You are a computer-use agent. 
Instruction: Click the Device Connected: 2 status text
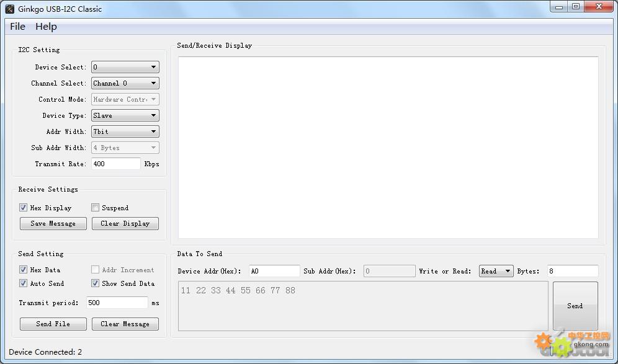click(45, 352)
